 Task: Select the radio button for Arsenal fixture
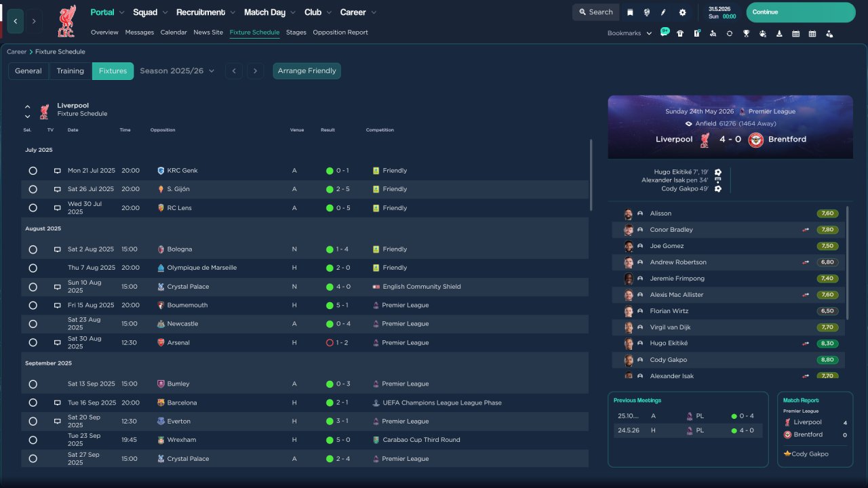point(33,343)
